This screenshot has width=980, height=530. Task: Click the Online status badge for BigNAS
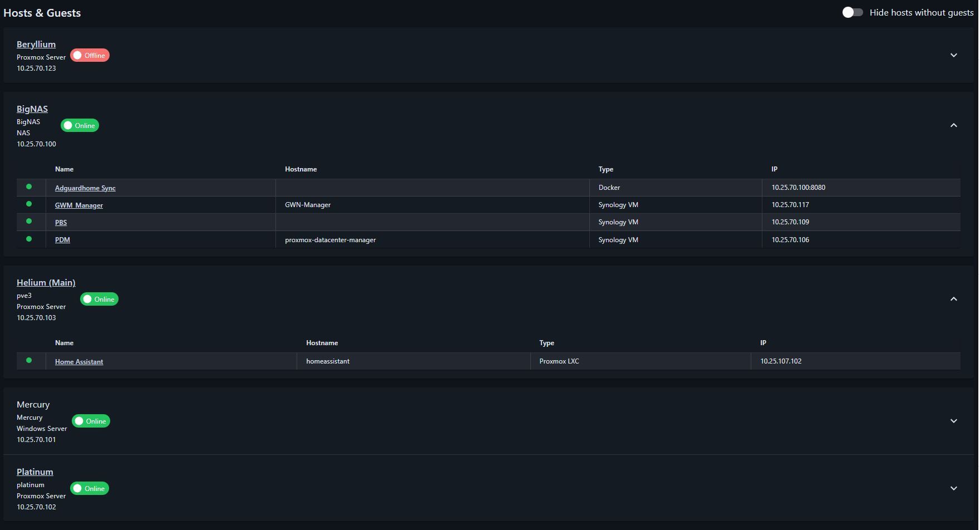(80, 125)
